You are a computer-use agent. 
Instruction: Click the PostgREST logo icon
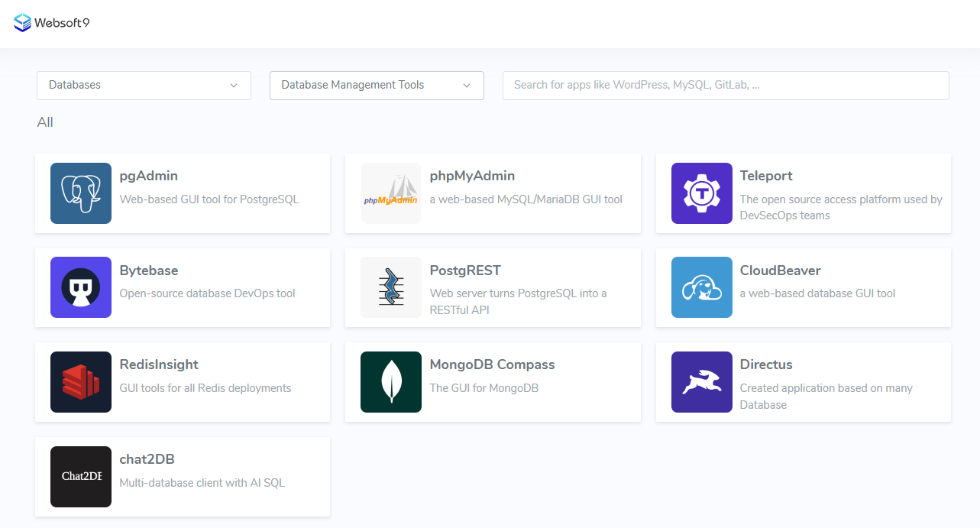[391, 287]
